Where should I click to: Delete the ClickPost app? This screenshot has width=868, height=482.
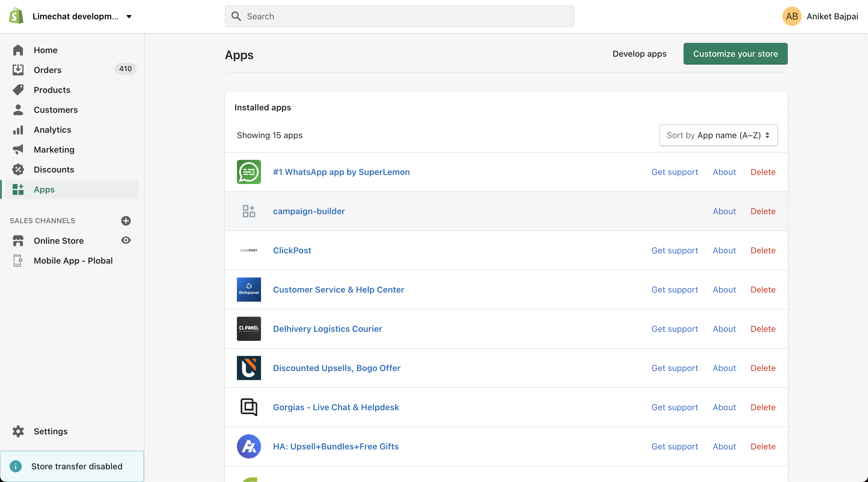click(x=763, y=250)
